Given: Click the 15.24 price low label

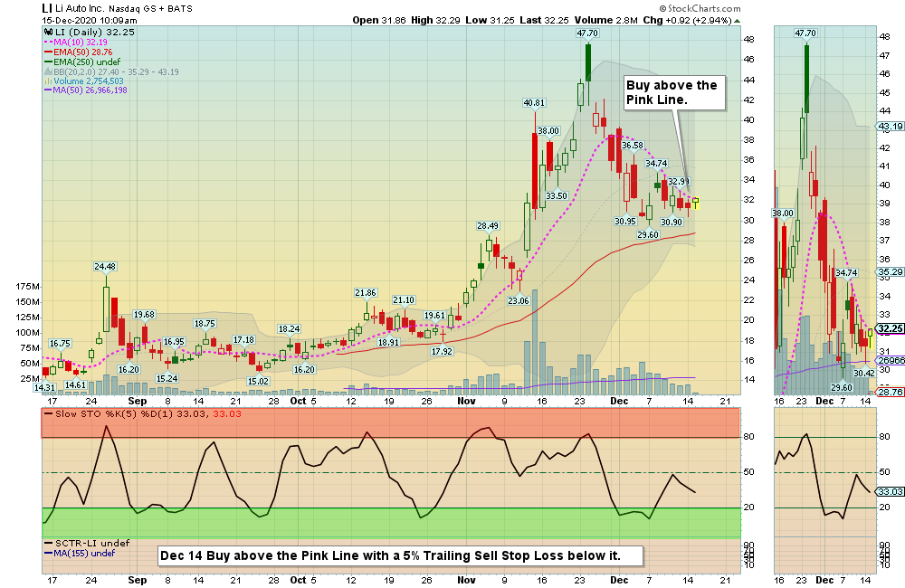Looking at the screenshot, I should coord(167,378).
